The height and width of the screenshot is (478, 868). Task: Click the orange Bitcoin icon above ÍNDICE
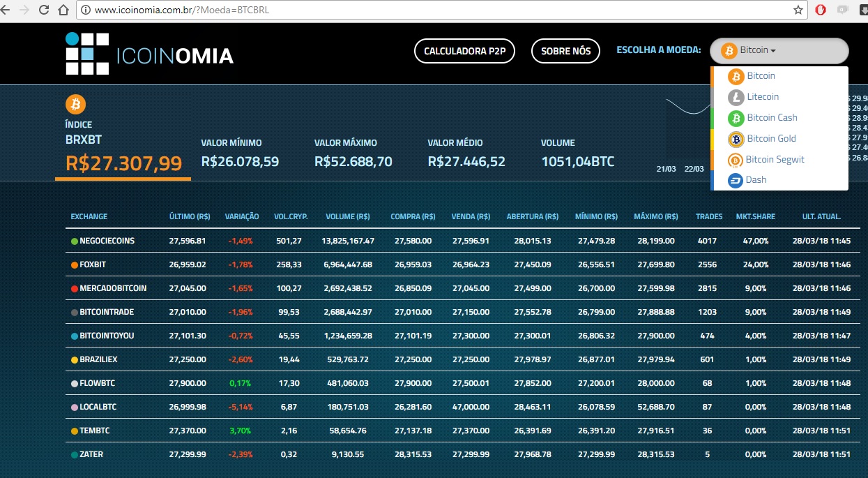pyautogui.click(x=75, y=105)
